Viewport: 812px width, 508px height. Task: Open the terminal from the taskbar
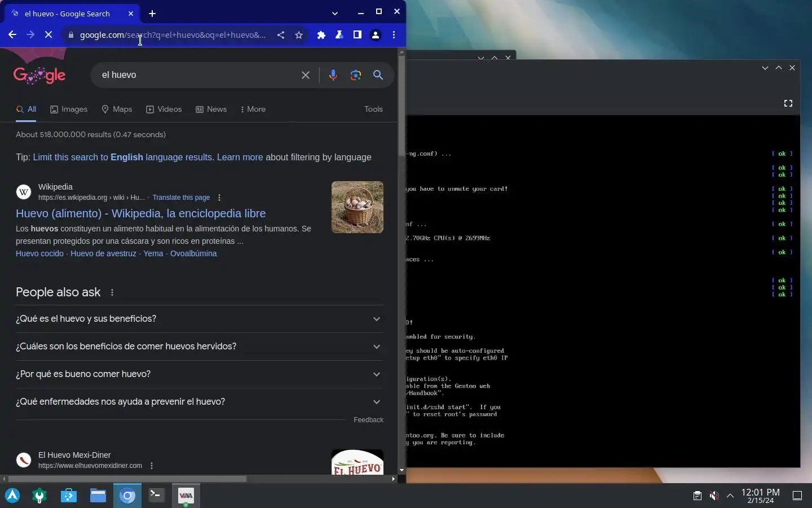[157, 496]
